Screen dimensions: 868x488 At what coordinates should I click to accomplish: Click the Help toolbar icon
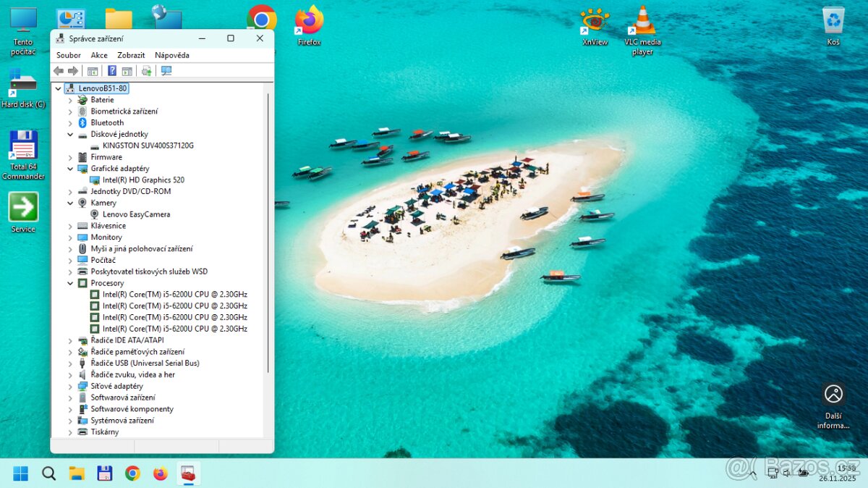coord(111,70)
